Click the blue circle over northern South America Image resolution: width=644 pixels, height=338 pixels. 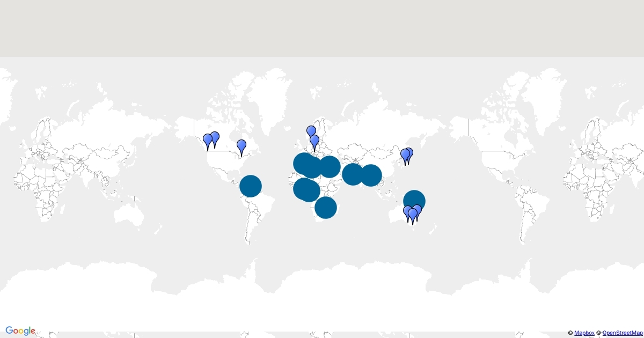[250, 186]
